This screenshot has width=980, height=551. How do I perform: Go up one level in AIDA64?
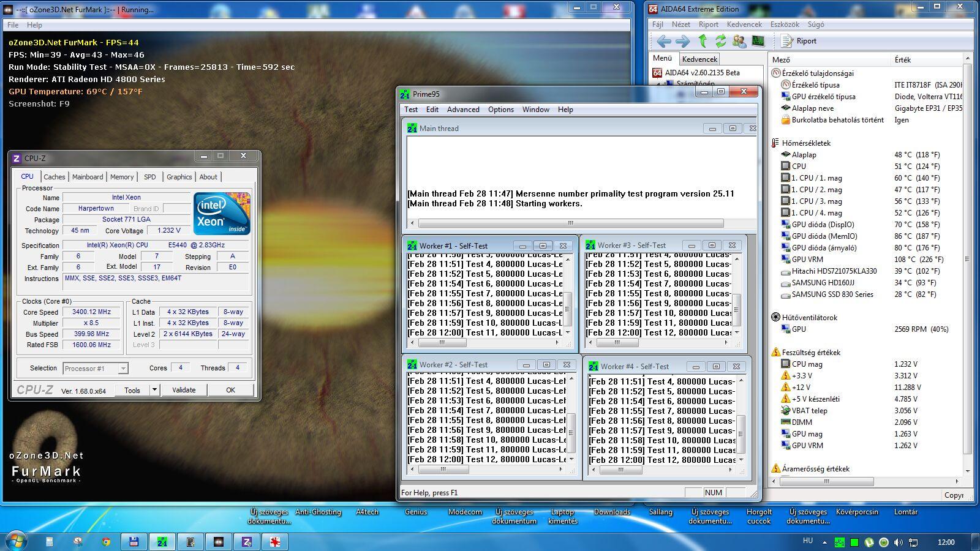pos(703,41)
